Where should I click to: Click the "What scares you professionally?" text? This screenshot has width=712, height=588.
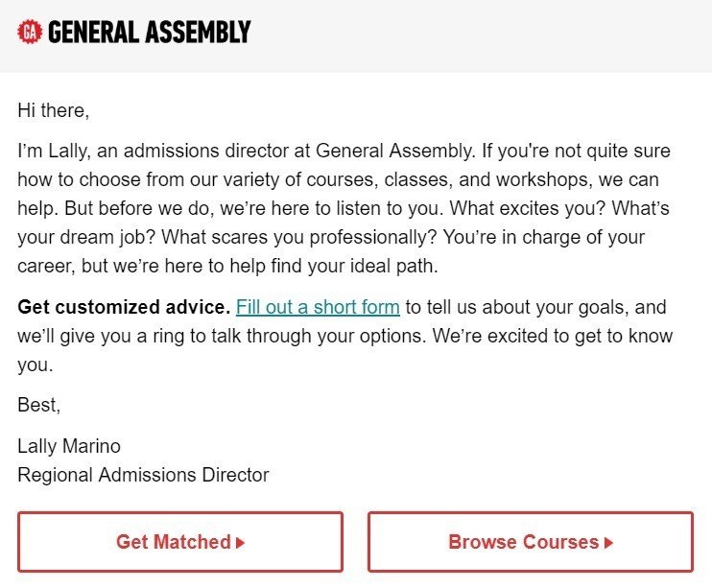pyautogui.click(x=299, y=237)
